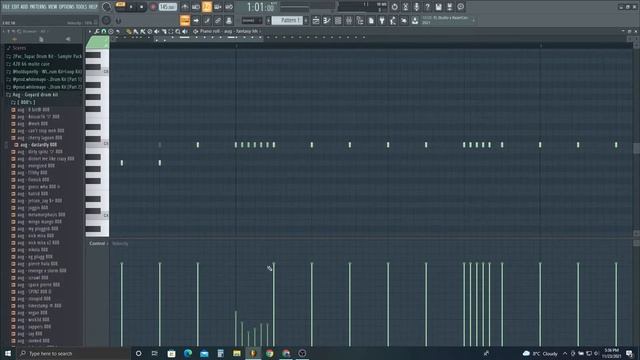
Task: Open the Piano roll view icon
Action: [327, 20]
